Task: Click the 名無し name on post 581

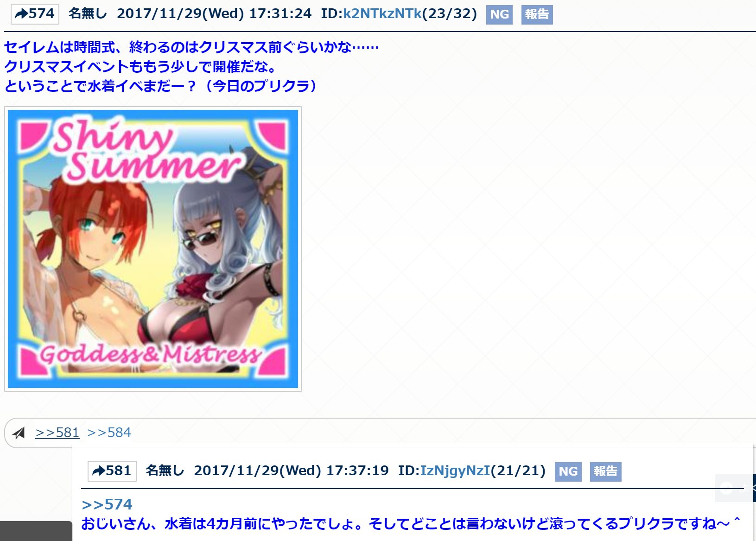Action: tap(165, 471)
